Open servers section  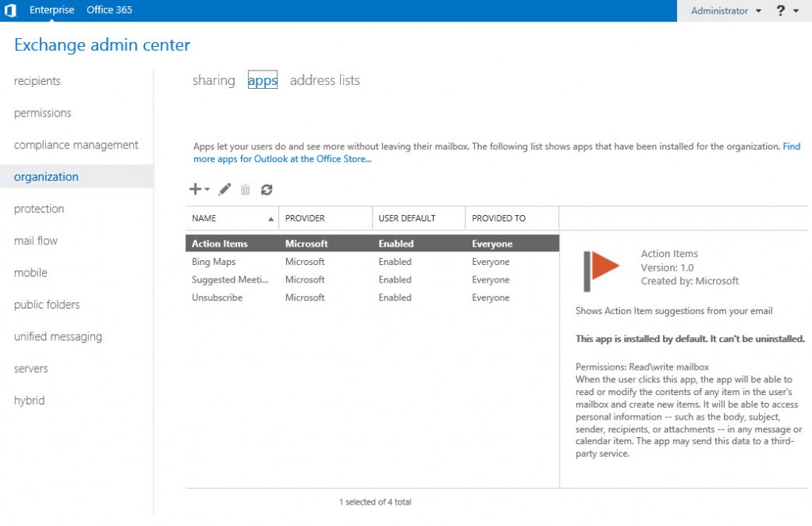coord(31,369)
